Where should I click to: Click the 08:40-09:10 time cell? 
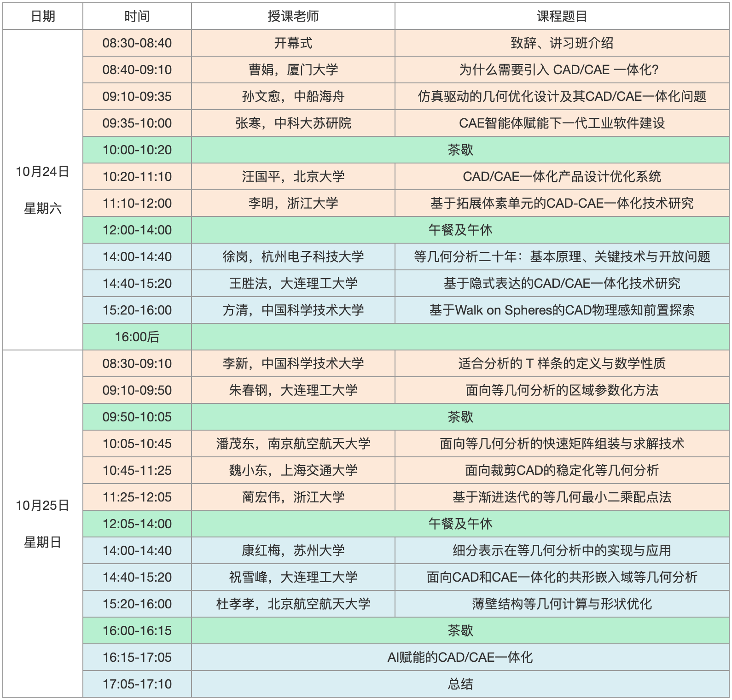point(137,70)
